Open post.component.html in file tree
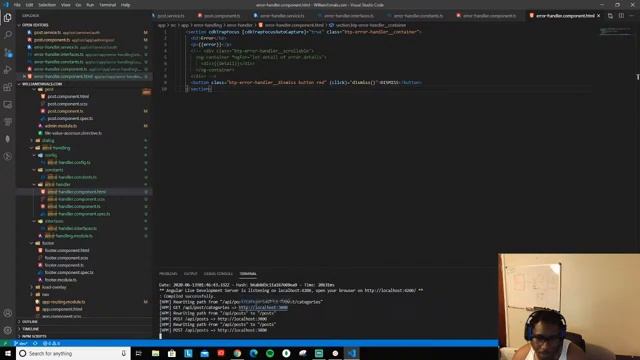This screenshot has width=640, height=360. 68,97
